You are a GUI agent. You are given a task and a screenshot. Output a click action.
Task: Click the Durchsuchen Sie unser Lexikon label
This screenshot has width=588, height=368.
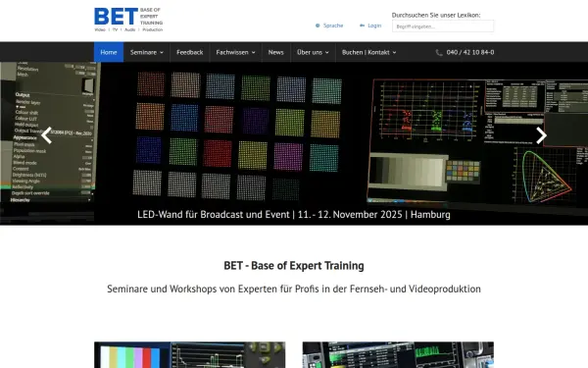coord(436,15)
